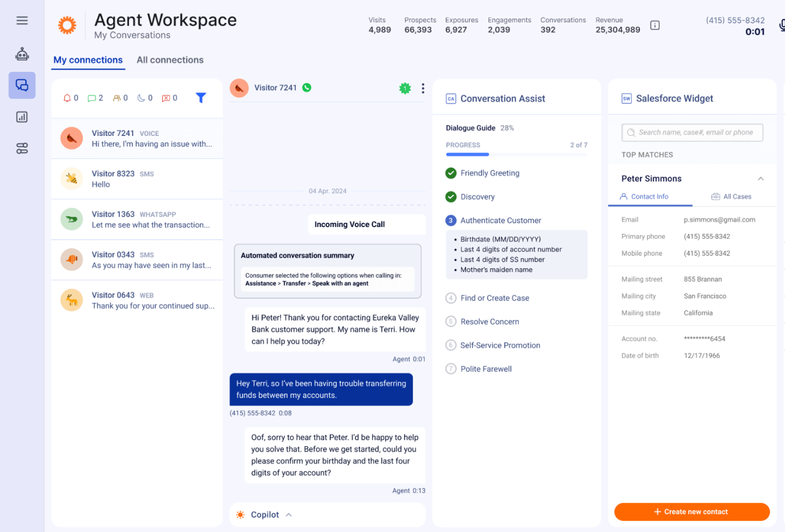785x532 pixels.
Task: Select step 7 Polite Farewell
Action: click(x=479, y=369)
